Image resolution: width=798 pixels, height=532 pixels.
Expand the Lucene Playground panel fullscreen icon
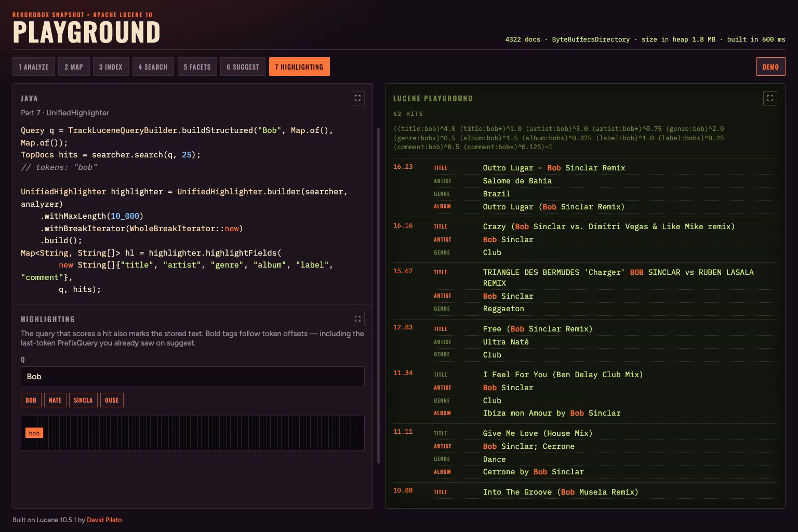coord(770,98)
